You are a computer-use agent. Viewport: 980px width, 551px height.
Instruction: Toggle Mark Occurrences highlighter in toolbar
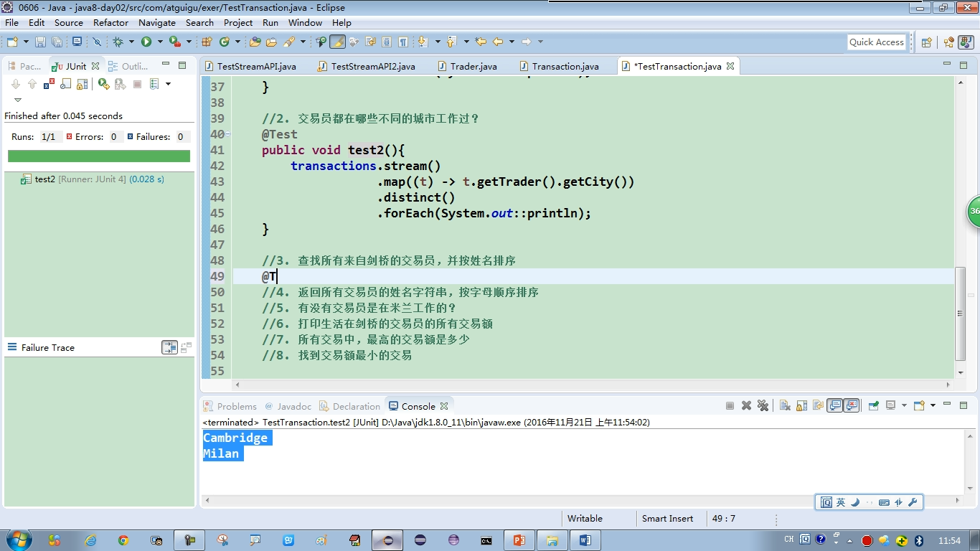tap(339, 42)
